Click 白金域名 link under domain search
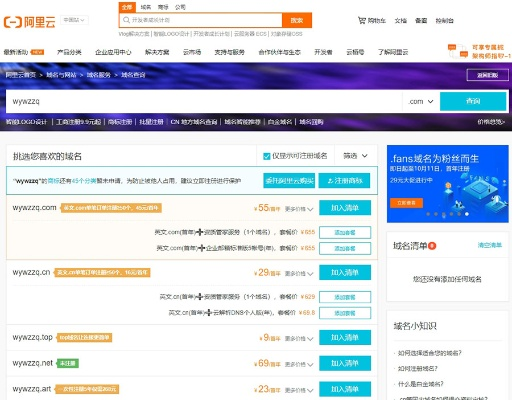Image resolution: width=512 pixels, height=400 pixels. pyautogui.click(x=280, y=122)
